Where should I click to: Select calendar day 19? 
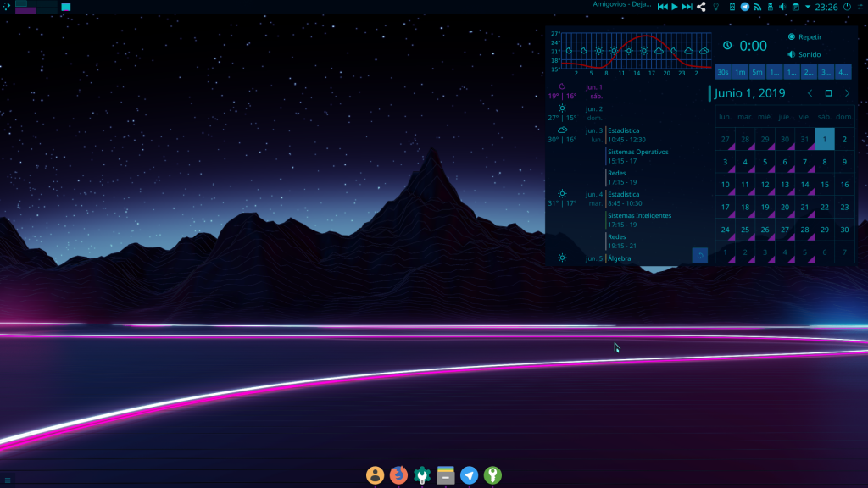coord(765,207)
